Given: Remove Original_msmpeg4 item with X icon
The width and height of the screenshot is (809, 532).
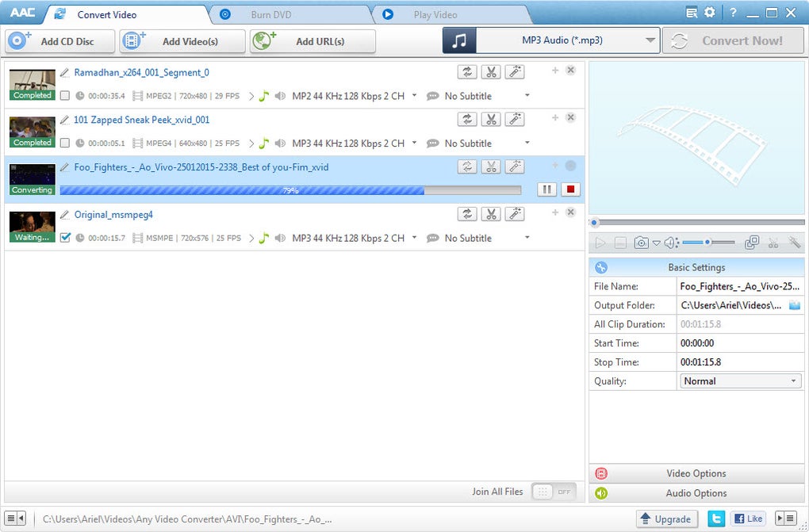Looking at the screenshot, I should pos(570,212).
